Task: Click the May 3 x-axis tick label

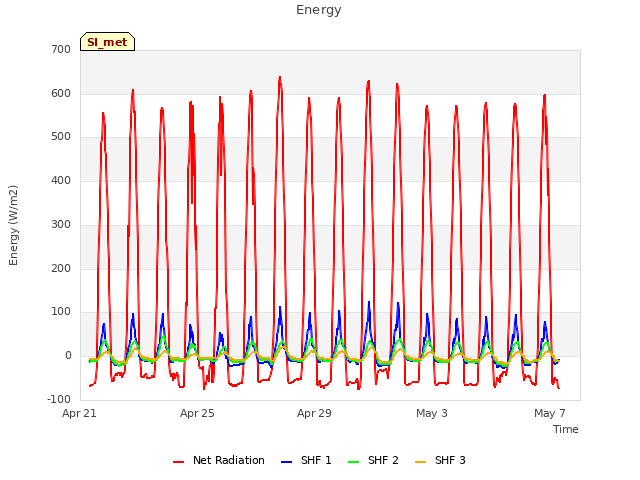Action: (432, 413)
